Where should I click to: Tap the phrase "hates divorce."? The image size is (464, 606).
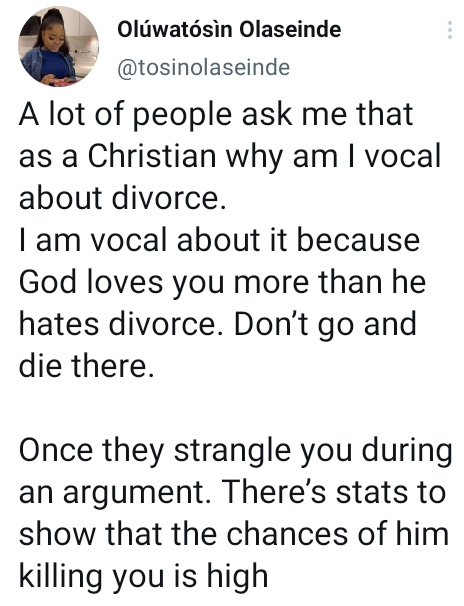(x=122, y=324)
